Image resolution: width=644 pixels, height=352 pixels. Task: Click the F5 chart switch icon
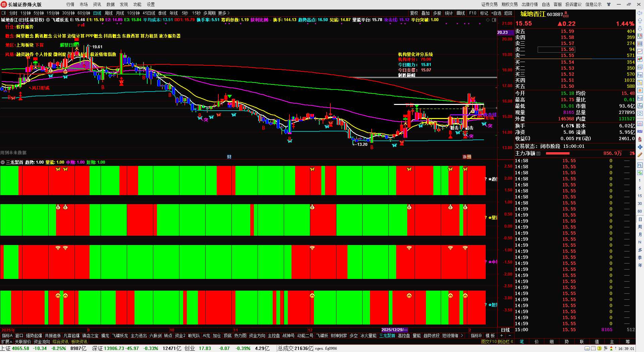640,165
